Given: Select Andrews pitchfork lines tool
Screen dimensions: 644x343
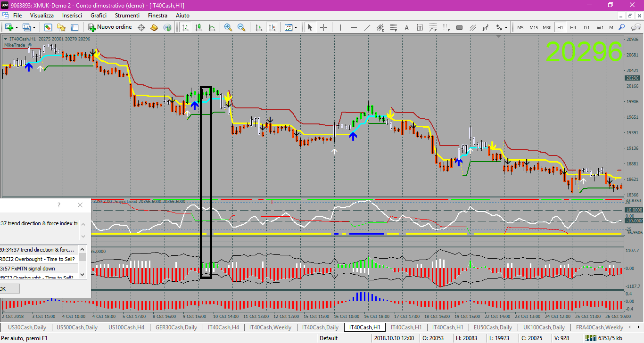Looking at the screenshot, I should click(472, 27).
